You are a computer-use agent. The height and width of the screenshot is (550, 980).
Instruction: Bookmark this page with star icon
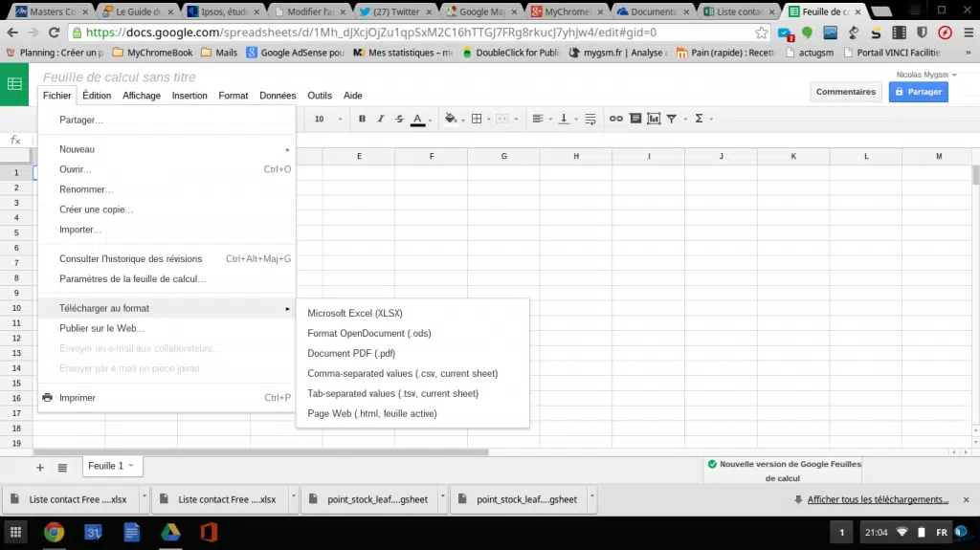coord(761,33)
